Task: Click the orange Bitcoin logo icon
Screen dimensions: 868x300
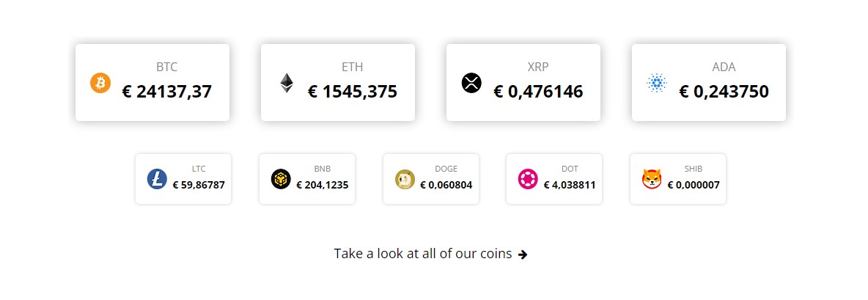Action: point(100,83)
